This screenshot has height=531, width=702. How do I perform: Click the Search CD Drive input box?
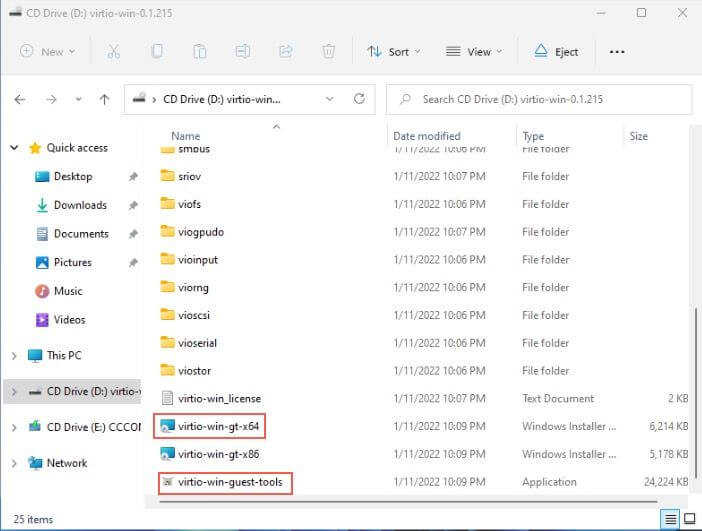click(x=540, y=99)
